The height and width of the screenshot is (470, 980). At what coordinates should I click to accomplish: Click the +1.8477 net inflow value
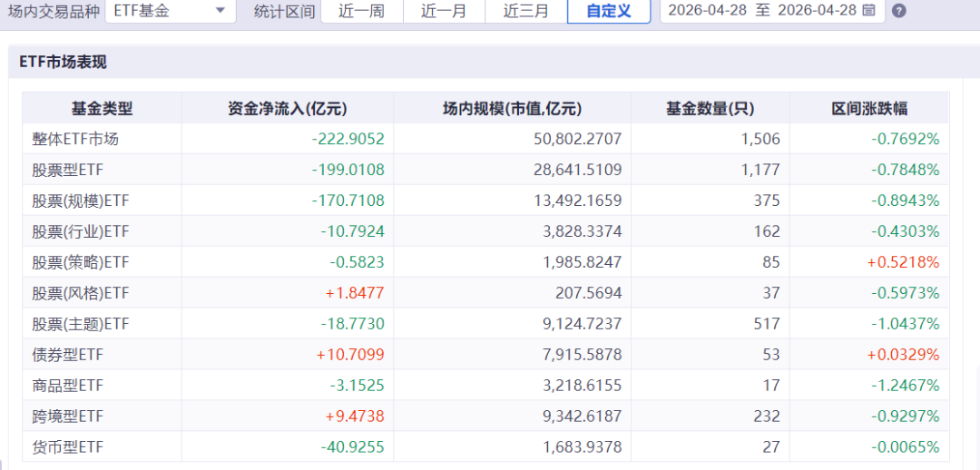click(355, 293)
